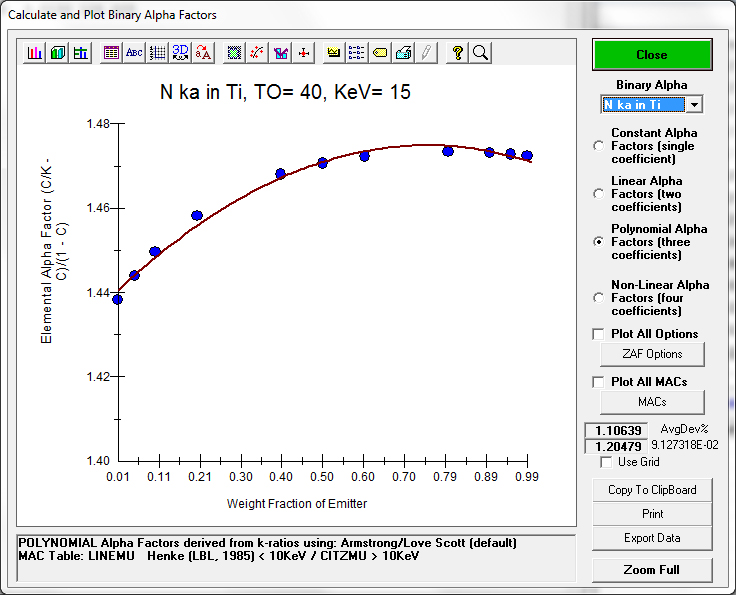Image resolution: width=736 pixels, height=595 pixels.
Task: Open the legend options icon
Action: pos(357,53)
